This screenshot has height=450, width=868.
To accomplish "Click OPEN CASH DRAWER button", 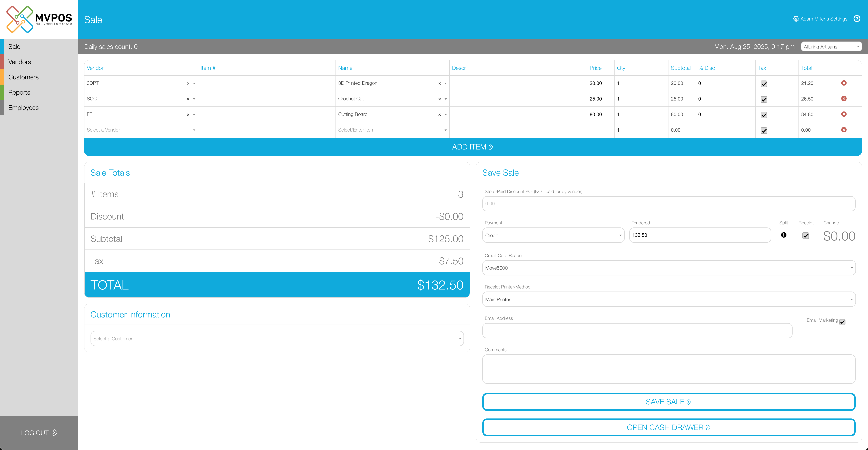I will 668,427.
